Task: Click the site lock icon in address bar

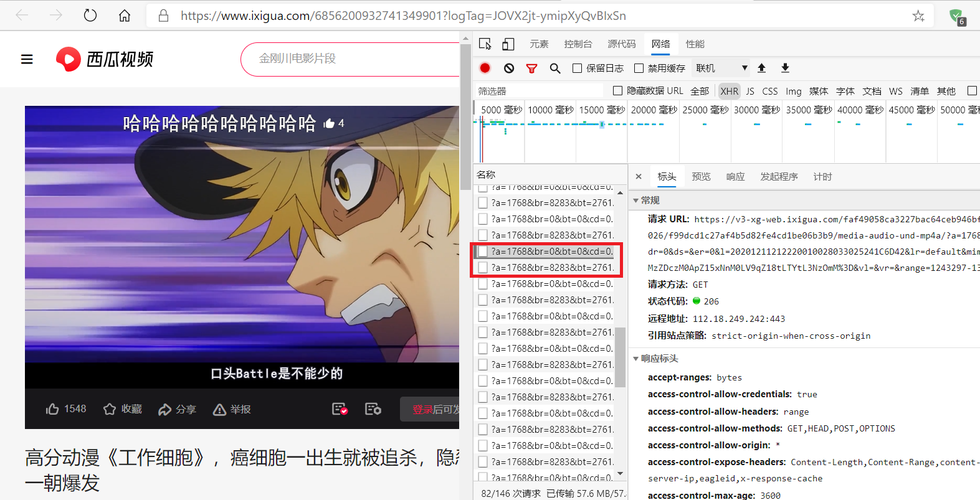Action: (x=164, y=16)
